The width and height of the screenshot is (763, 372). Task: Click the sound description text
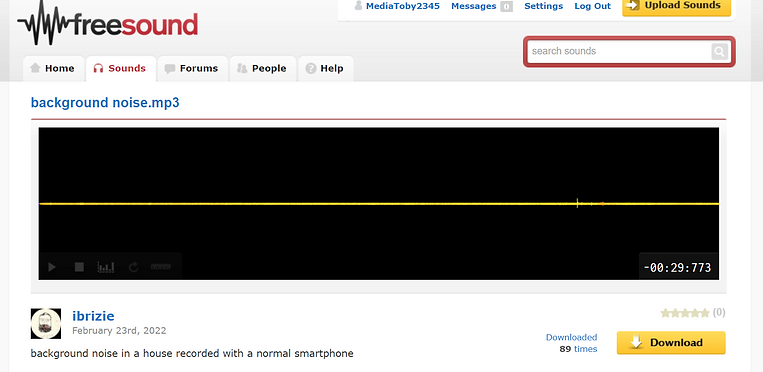[x=192, y=353]
